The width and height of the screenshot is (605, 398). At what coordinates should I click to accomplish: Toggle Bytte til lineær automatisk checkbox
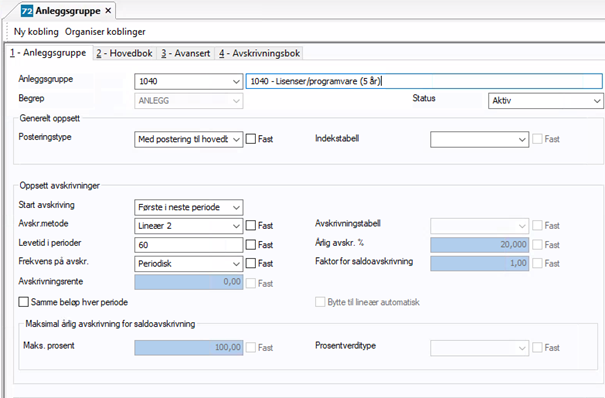320,302
